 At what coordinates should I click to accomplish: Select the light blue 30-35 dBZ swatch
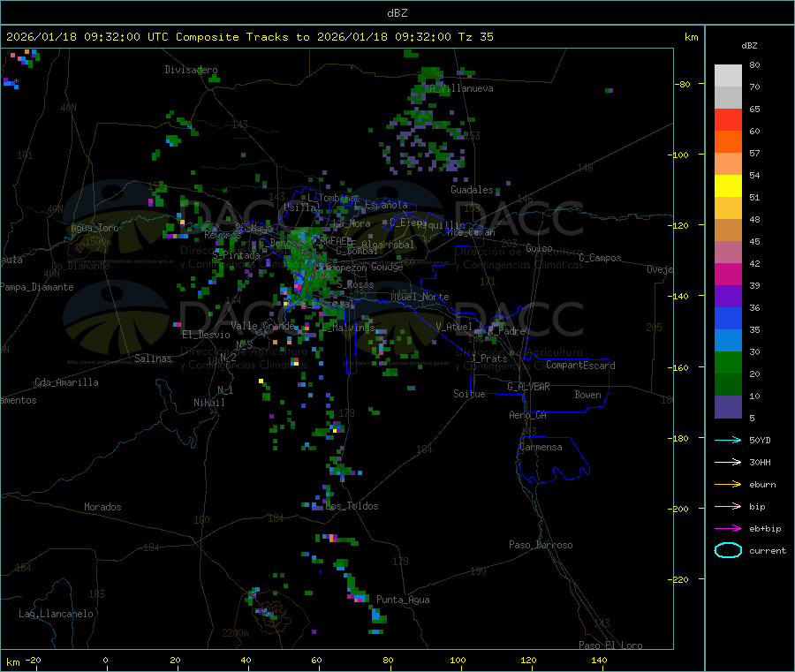pos(728,341)
